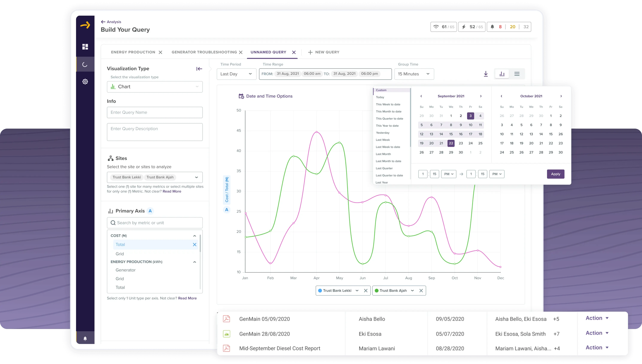The height and width of the screenshot is (364, 642).
Task: Collapse the COST (₦) metric section
Action: pos(194,236)
